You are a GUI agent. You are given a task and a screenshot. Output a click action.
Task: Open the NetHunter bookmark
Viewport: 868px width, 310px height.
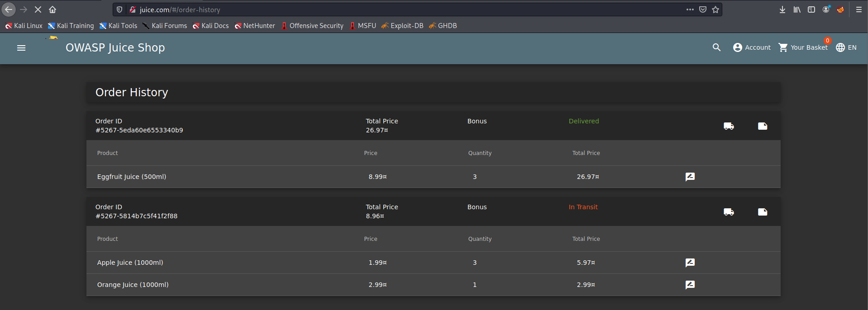point(255,26)
